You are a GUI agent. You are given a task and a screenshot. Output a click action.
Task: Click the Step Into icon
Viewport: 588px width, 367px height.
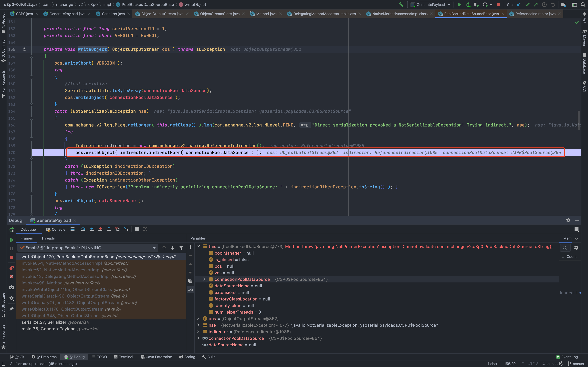[x=92, y=229]
